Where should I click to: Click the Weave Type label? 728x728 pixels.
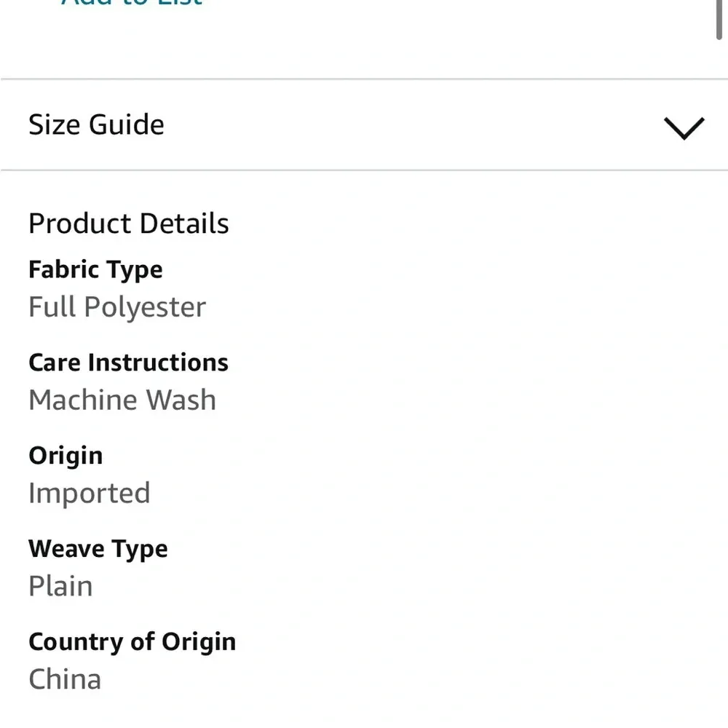pyautogui.click(x=98, y=549)
